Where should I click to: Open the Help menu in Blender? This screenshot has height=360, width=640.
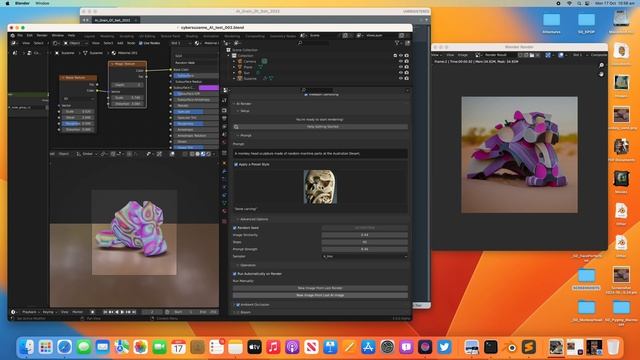pos(71,36)
